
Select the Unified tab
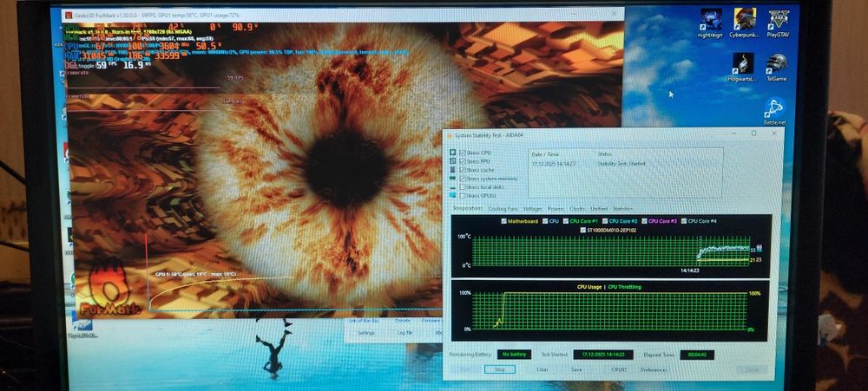pyautogui.click(x=598, y=209)
